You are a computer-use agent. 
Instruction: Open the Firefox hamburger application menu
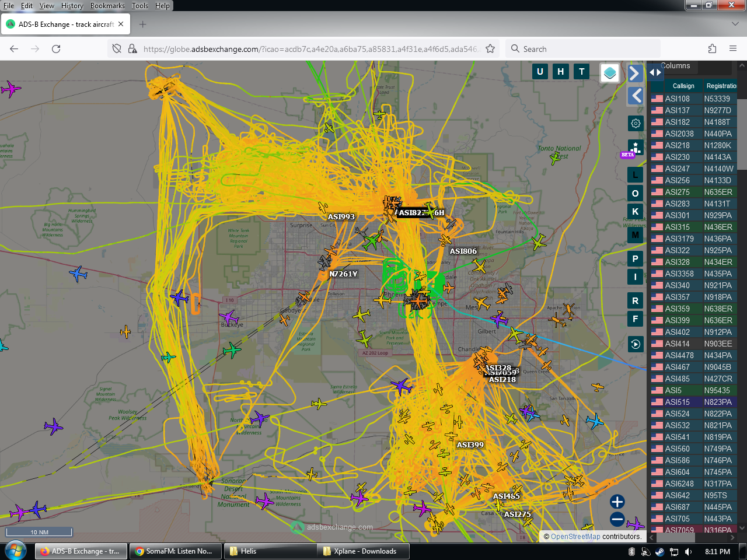click(x=733, y=49)
